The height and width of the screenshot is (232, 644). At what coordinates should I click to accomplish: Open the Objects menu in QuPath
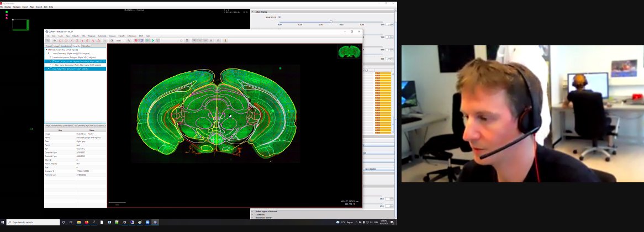click(76, 36)
